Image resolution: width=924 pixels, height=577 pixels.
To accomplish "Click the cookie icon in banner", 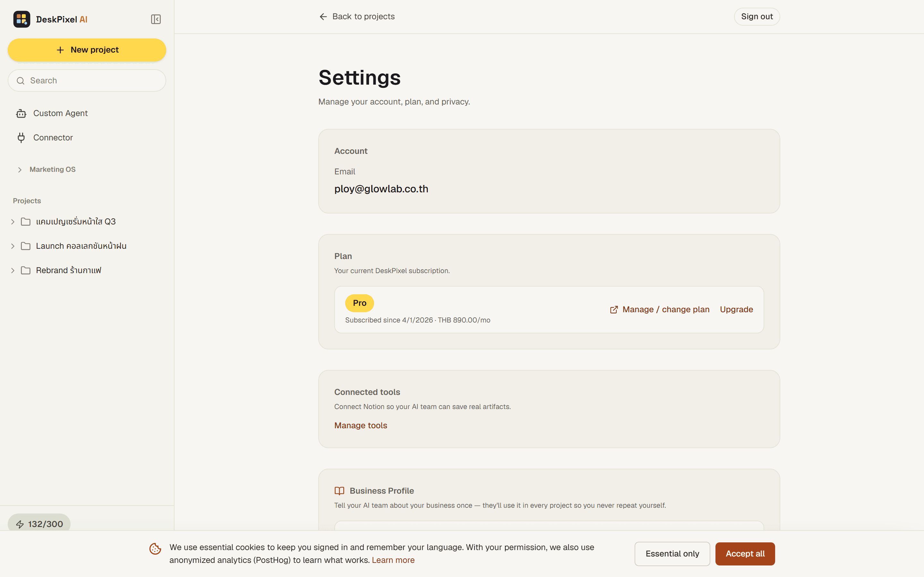I will pos(155,549).
